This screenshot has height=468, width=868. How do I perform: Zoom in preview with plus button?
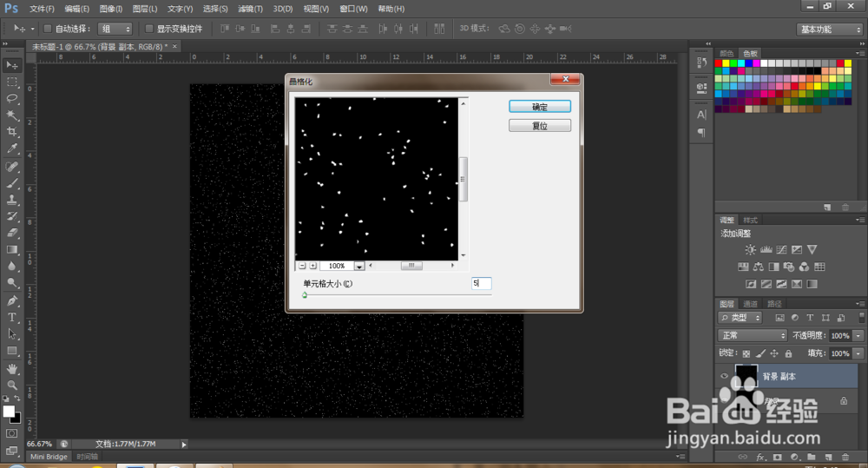[x=312, y=266]
